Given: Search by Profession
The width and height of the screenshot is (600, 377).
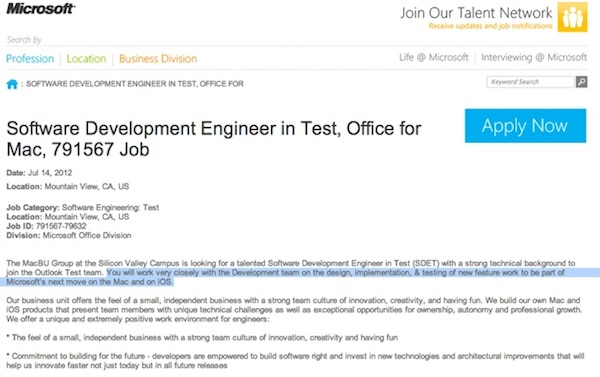Looking at the screenshot, I should (30, 59).
